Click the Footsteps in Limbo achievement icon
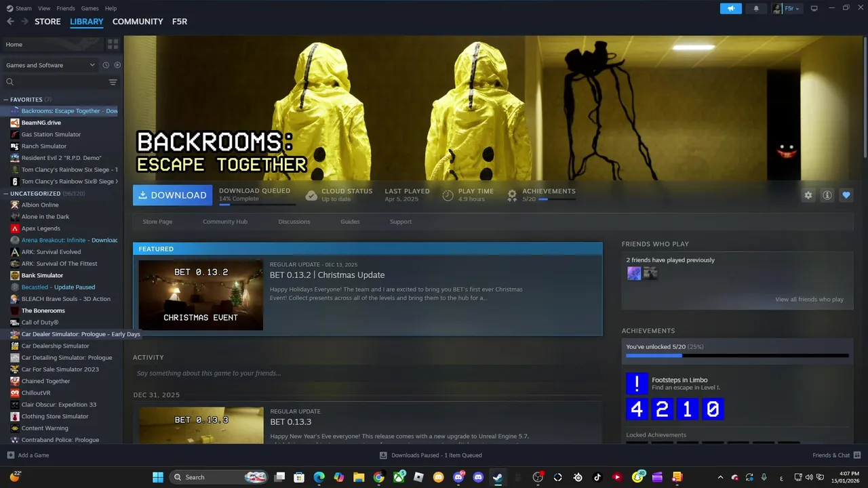 pos(637,384)
